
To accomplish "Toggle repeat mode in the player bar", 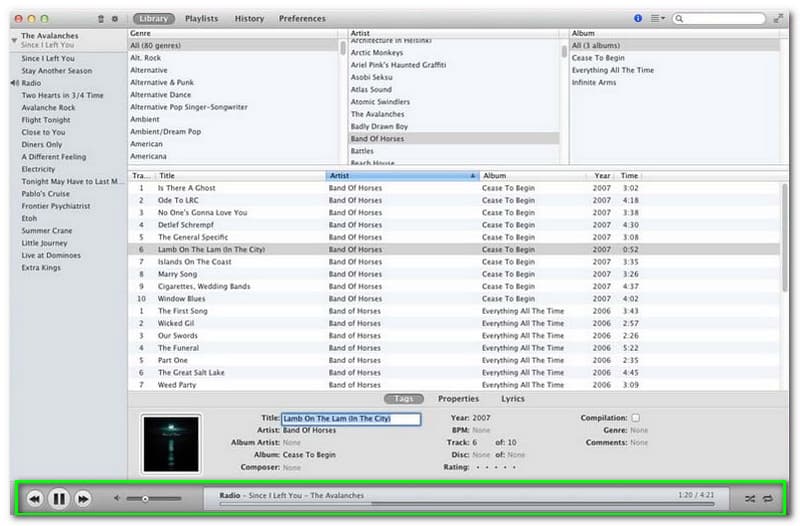I will (x=770, y=498).
